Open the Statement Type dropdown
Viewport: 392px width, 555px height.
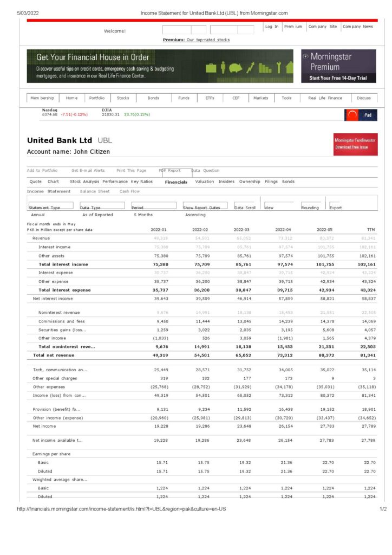[x=50, y=206]
